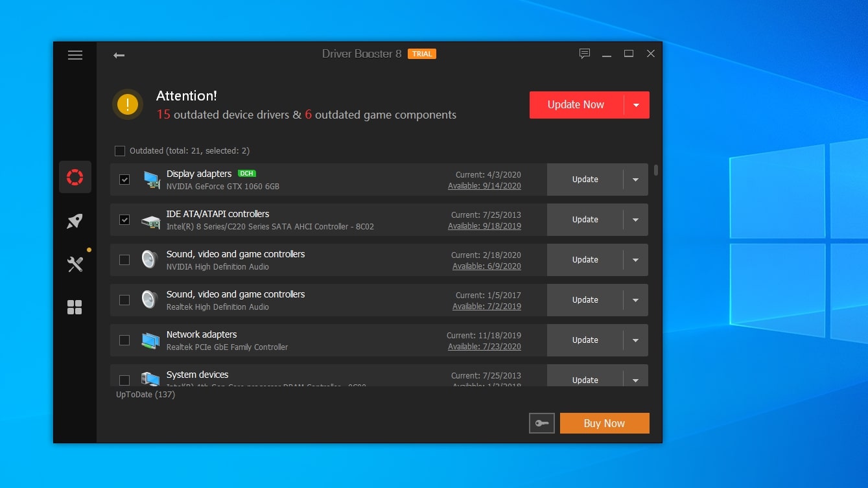868x488 pixels.
Task: Click the license key icon
Action: coord(542,423)
